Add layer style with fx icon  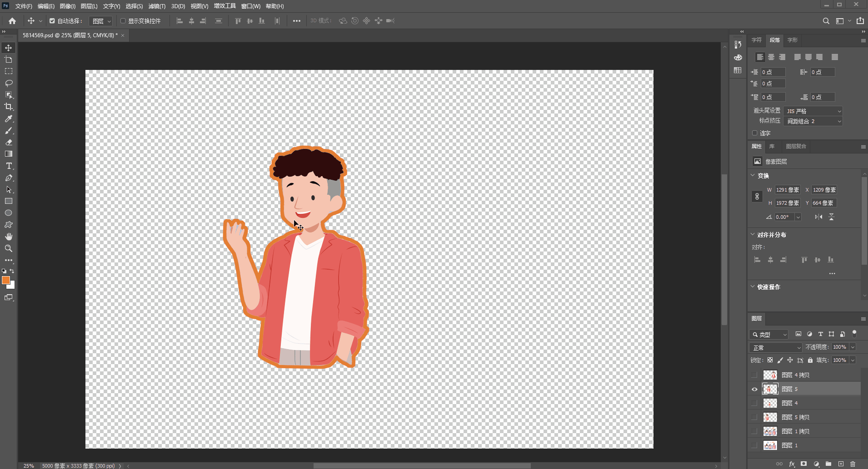(792, 464)
